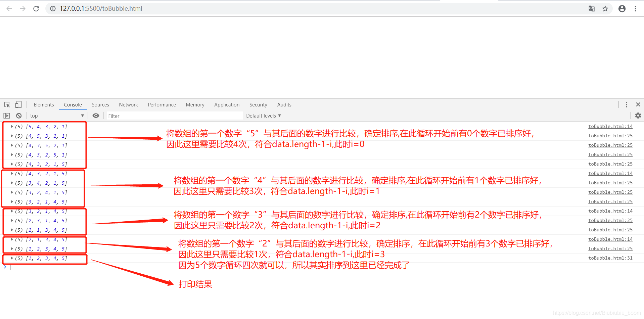
Task: Go back in browser history
Action: pyautogui.click(x=9, y=8)
